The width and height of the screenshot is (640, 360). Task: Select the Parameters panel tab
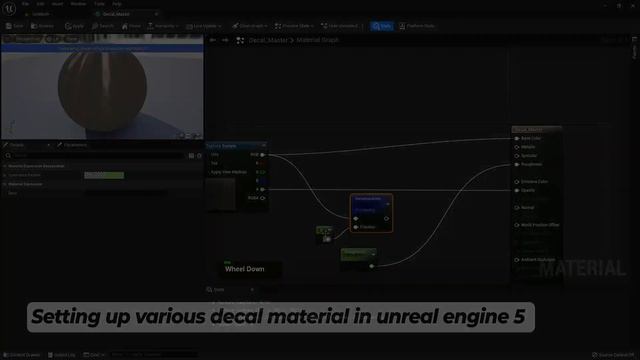[72, 145]
